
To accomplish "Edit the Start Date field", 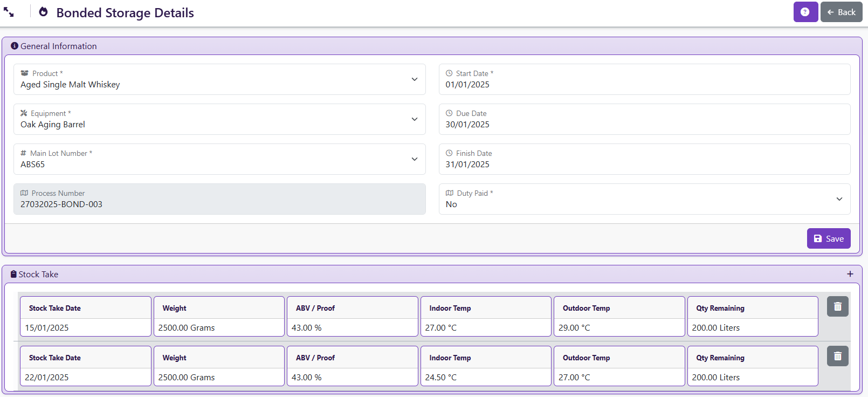I will coord(644,85).
